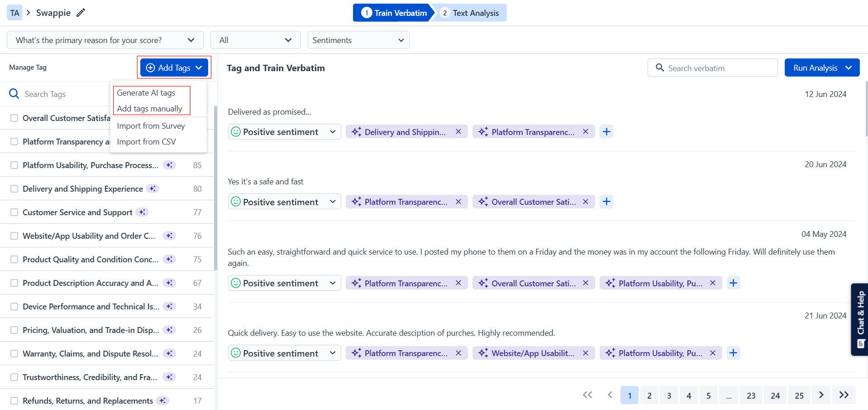Screen dimensions: 868x410
Task: Go to the last page using double-arrow icon
Action: [x=844, y=395]
